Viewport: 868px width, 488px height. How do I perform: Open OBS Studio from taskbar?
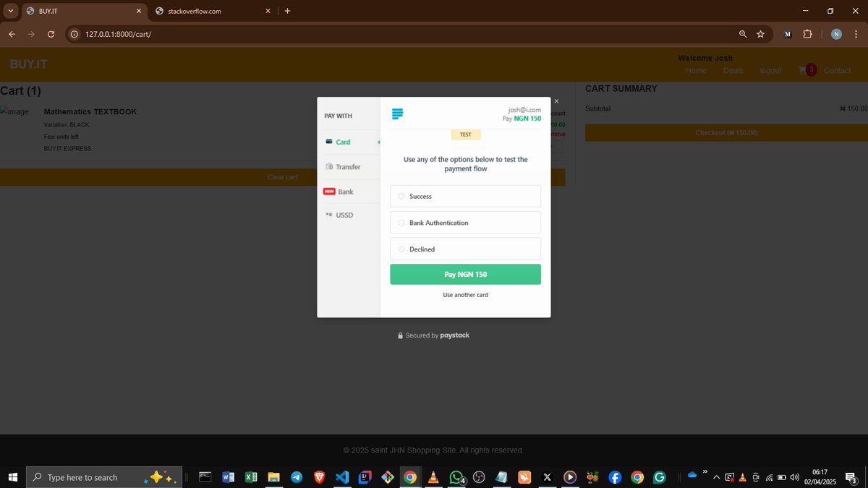pyautogui.click(x=479, y=477)
